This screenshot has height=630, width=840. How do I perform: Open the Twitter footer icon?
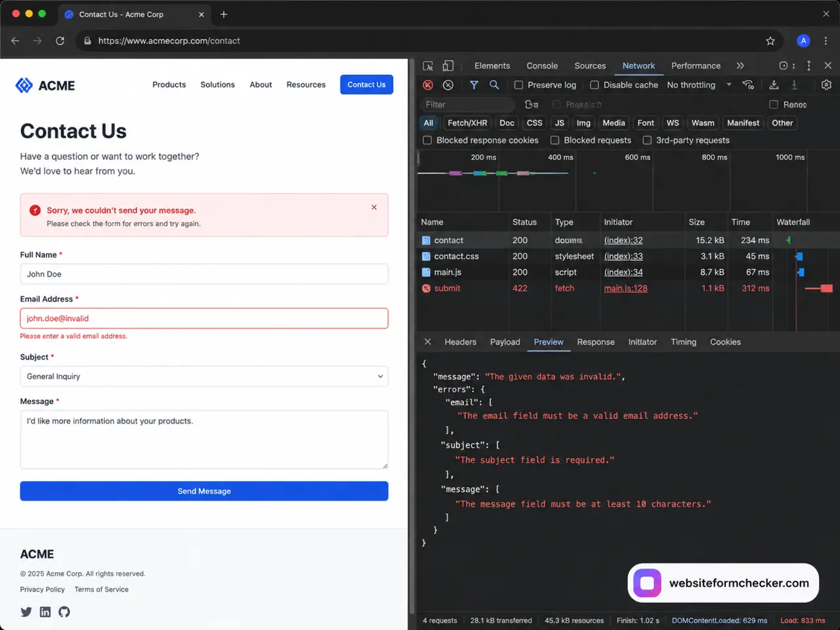[x=26, y=612]
